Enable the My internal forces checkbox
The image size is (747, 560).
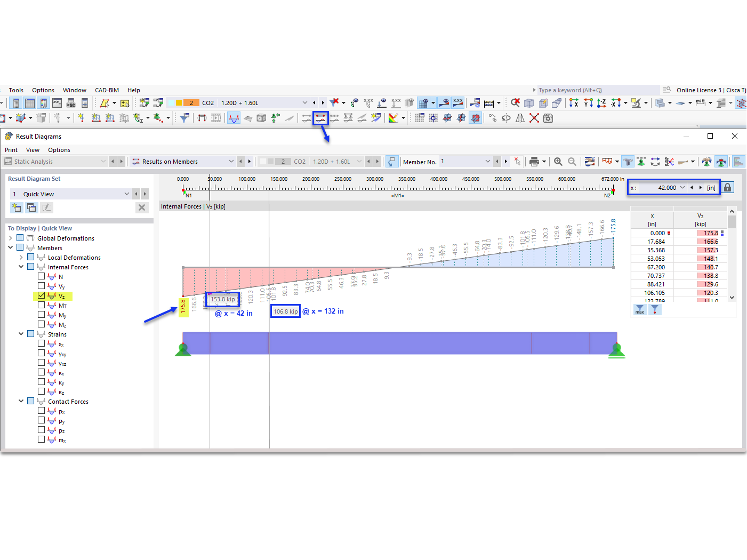point(41,314)
